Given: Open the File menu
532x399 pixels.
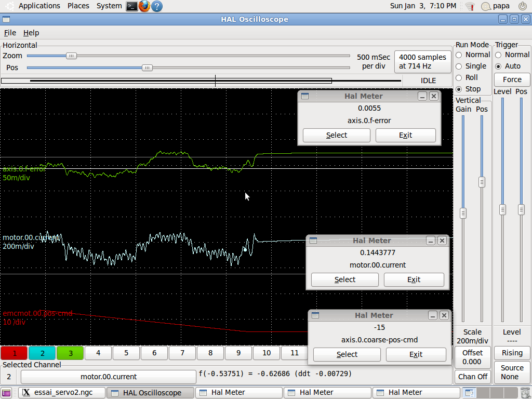Looking at the screenshot, I should [x=10, y=33].
